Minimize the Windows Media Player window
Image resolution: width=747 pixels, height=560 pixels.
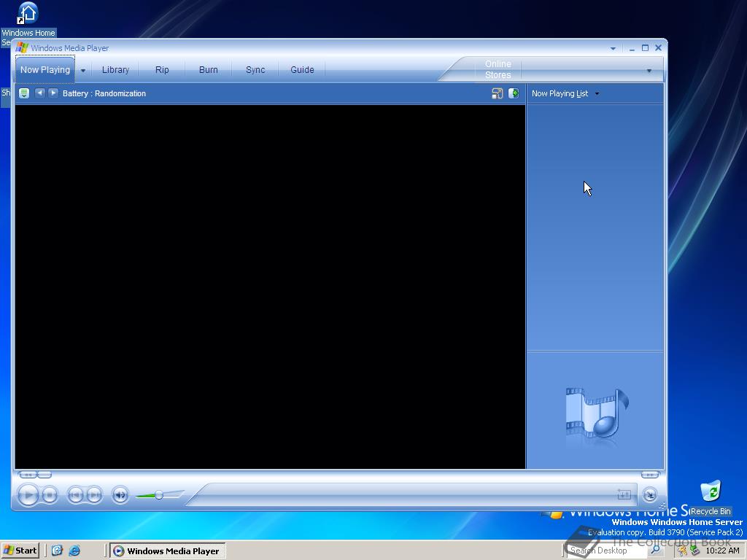632,49
